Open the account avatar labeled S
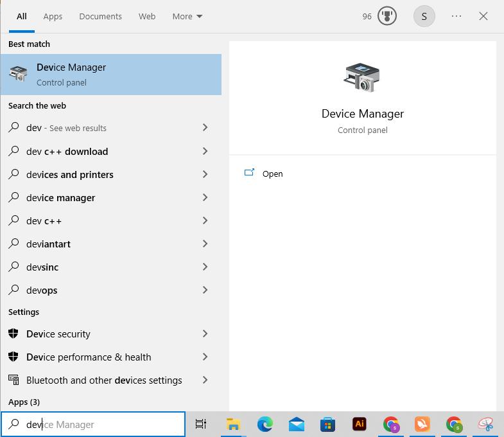This screenshot has width=504, height=437. pos(424,16)
